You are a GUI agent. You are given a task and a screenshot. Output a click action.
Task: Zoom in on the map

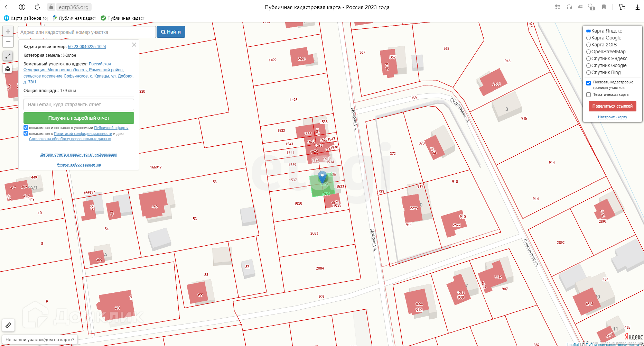8,31
